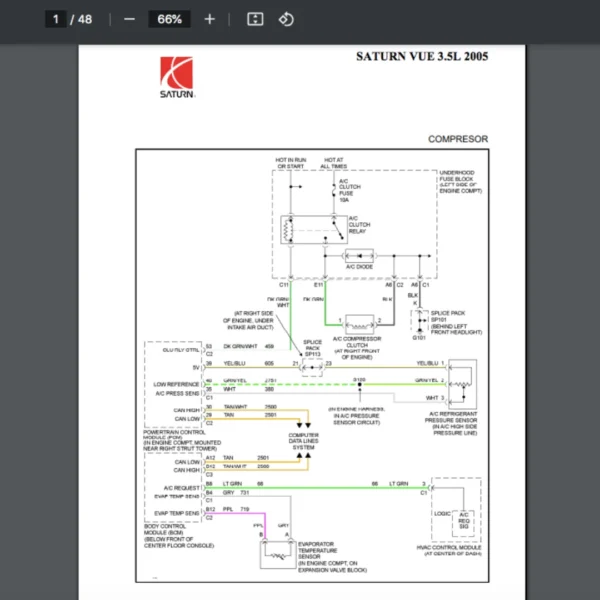Click the A/C diode symbol

pyautogui.click(x=358, y=255)
